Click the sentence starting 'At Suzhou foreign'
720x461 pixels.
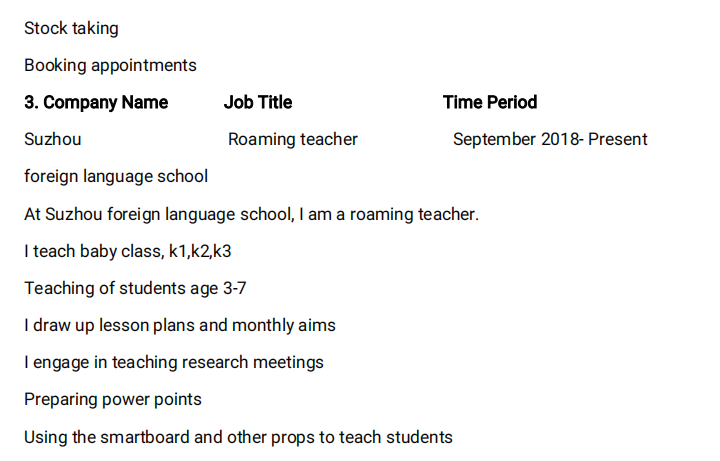pyautogui.click(x=251, y=213)
